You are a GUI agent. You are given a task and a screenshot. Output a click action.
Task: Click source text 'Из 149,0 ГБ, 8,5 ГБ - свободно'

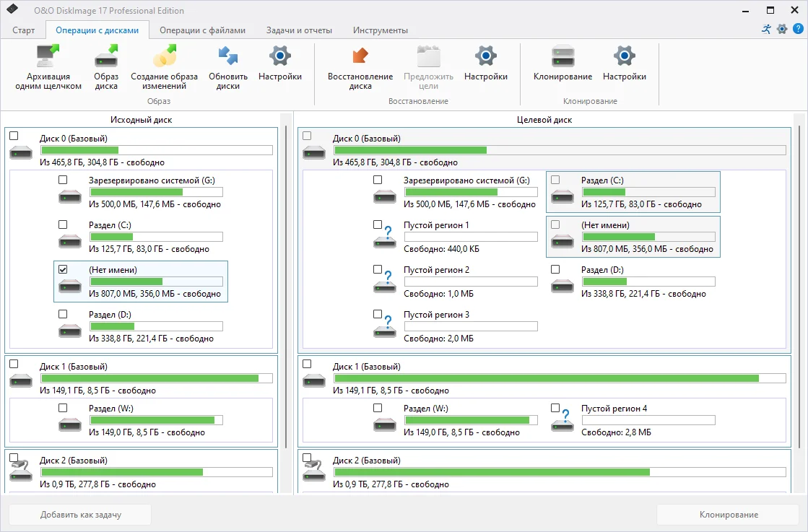147,432
